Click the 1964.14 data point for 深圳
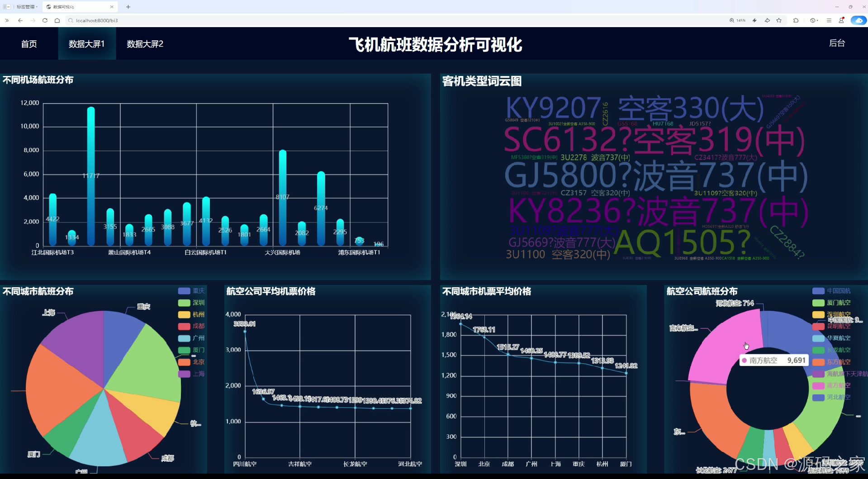Viewport: 868px width, 479px height. [460, 324]
